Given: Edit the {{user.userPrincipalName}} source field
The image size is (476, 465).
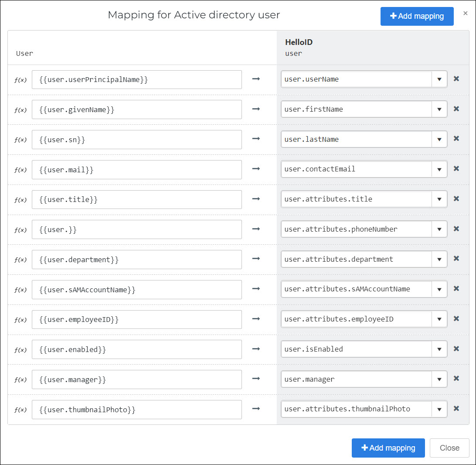Looking at the screenshot, I should click(x=136, y=79).
